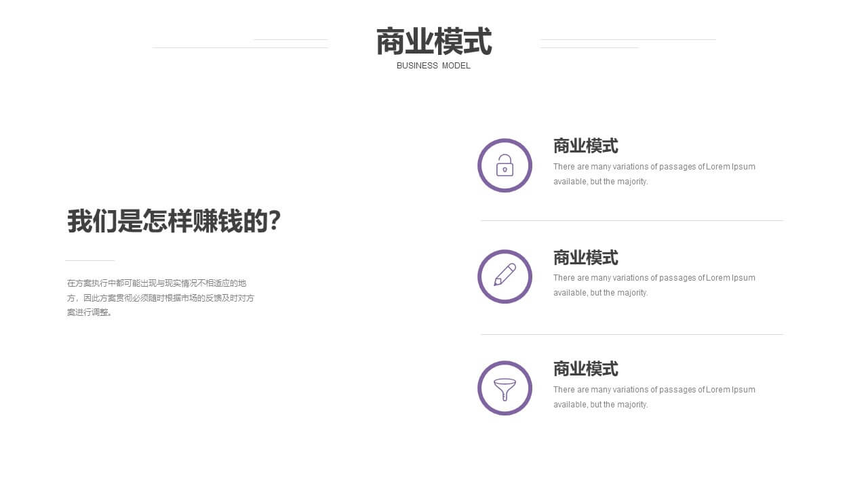Select 商业模式 heading beside the pencil icon
The height and width of the screenshot is (488, 868).
point(585,258)
